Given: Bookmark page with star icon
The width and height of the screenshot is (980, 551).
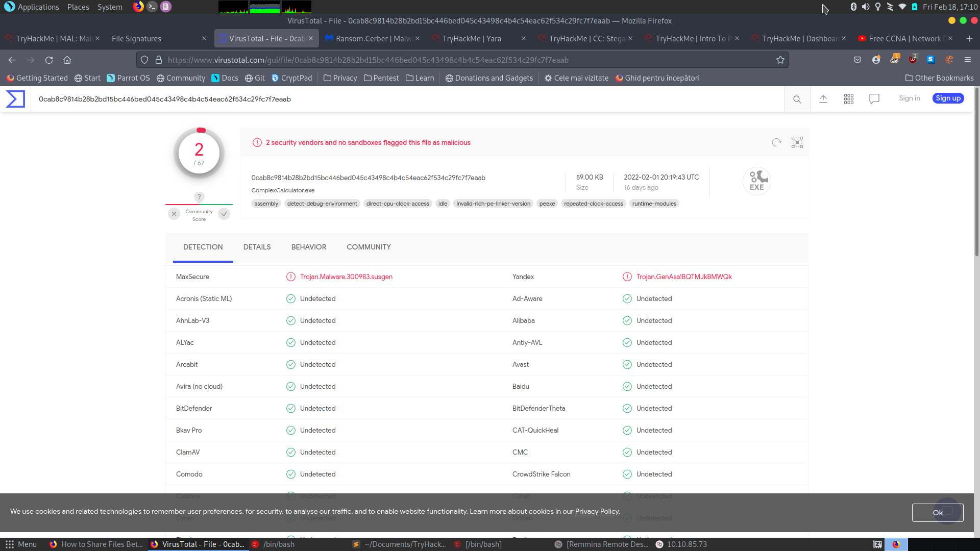Looking at the screenshot, I should coord(780,60).
